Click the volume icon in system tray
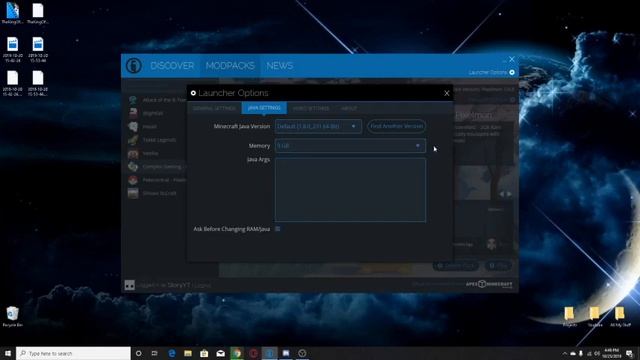 pyautogui.click(x=597, y=353)
